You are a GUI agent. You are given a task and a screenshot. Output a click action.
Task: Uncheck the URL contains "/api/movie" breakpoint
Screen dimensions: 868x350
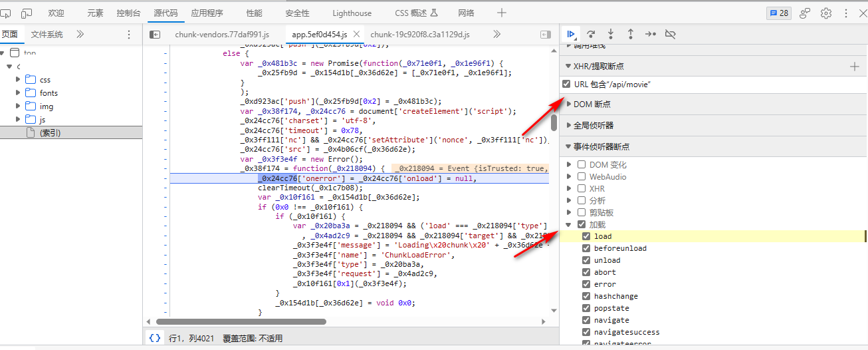[566, 84]
